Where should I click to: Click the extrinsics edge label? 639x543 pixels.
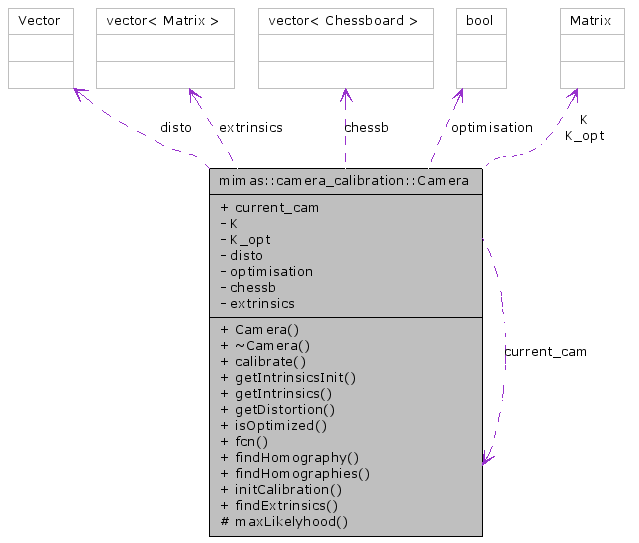pos(250,128)
